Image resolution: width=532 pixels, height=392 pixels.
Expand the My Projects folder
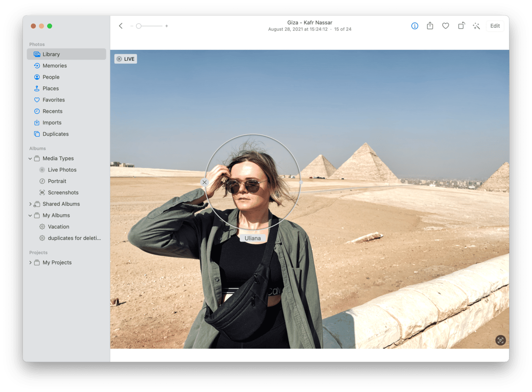coord(30,262)
